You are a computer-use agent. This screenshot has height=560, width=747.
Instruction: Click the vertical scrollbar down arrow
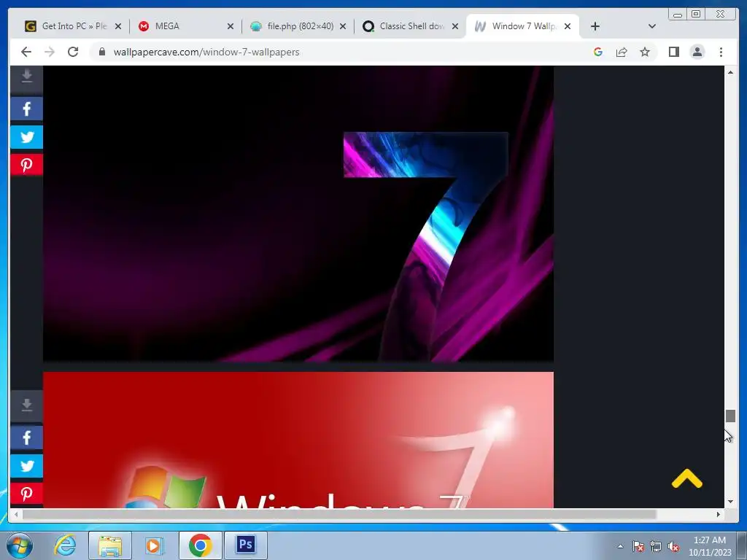click(730, 502)
